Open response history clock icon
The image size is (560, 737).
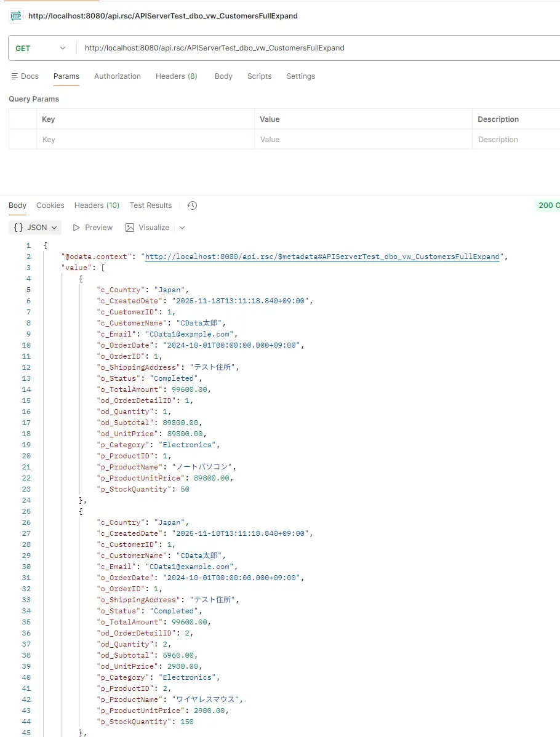point(192,205)
